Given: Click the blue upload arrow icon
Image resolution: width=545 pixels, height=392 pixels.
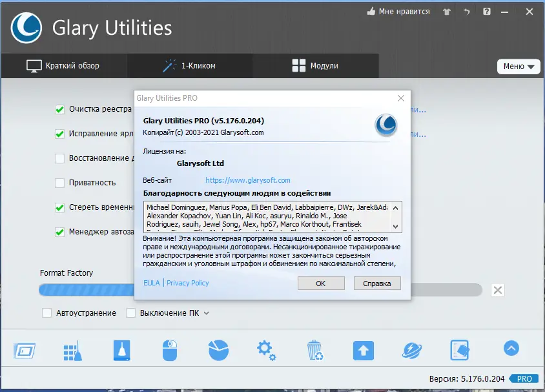Looking at the screenshot, I should tap(363, 349).
